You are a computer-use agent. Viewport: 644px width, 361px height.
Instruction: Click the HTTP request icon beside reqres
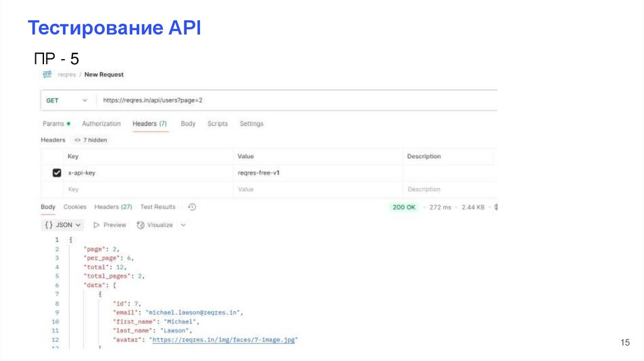47,74
